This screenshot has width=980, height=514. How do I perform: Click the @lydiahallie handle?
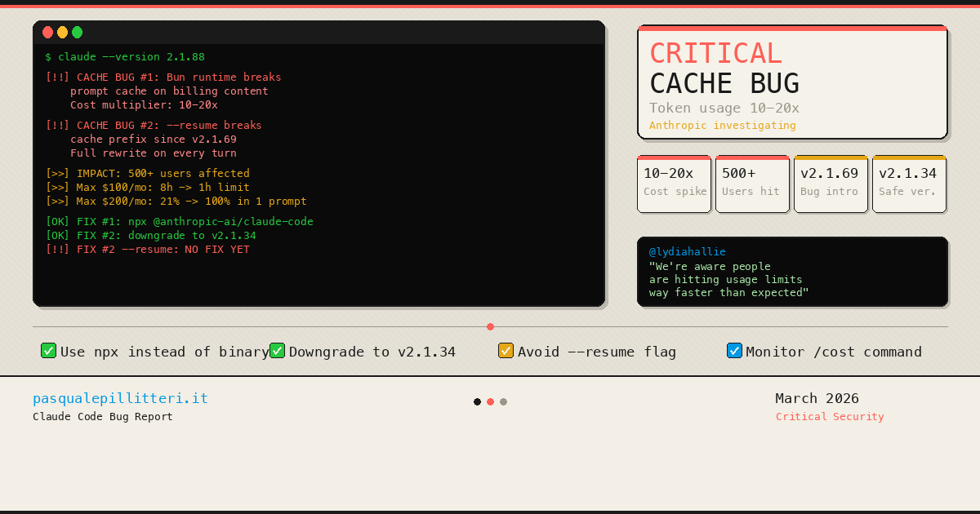coord(688,251)
